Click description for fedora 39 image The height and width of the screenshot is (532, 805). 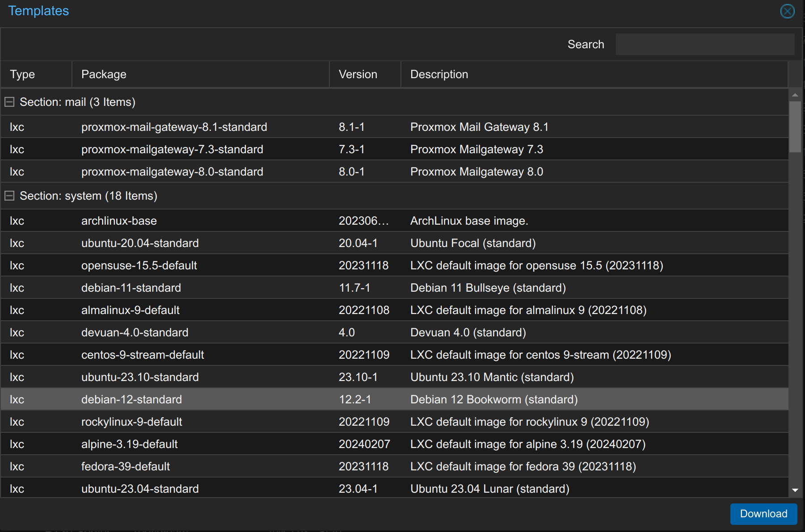tap(523, 466)
